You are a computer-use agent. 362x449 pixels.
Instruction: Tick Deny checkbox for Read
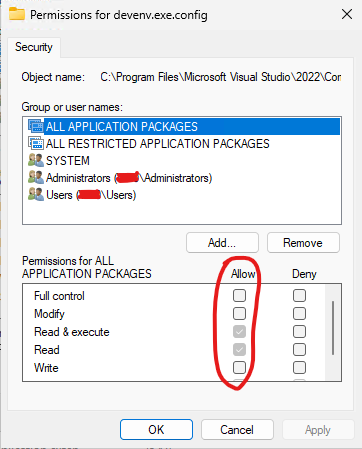[299, 349]
